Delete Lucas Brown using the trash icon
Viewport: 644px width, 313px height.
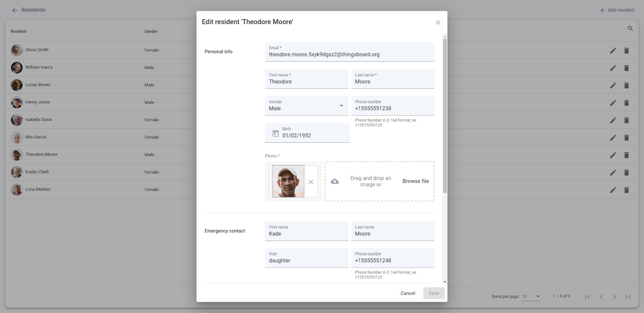tap(626, 85)
